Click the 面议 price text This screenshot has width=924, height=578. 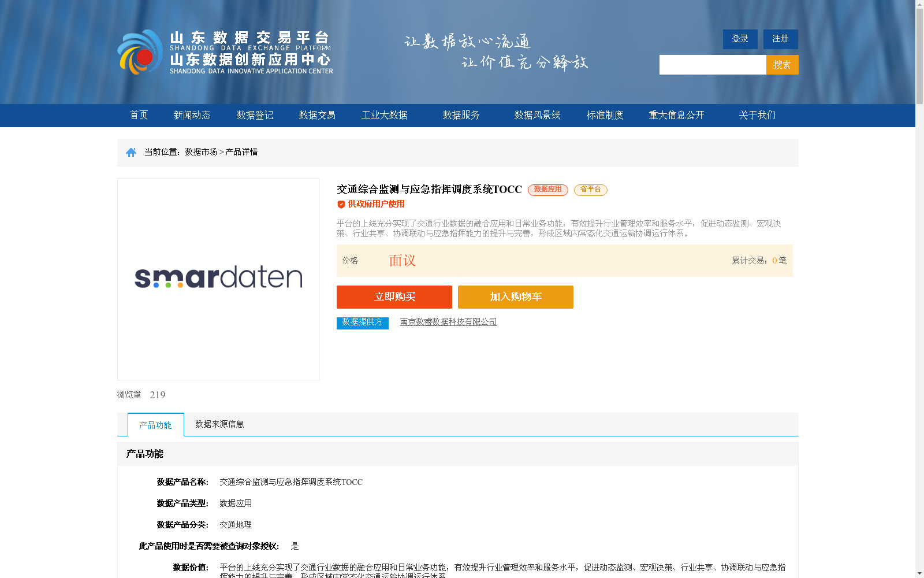coord(403,261)
